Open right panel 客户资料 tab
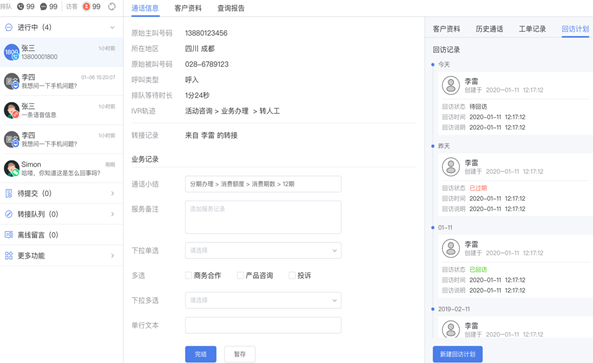The image size is (593, 363). (x=446, y=29)
